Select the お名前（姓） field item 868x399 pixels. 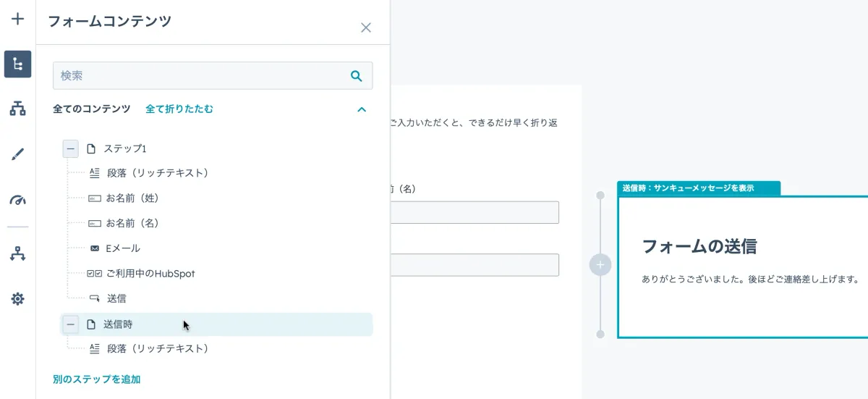(132, 198)
